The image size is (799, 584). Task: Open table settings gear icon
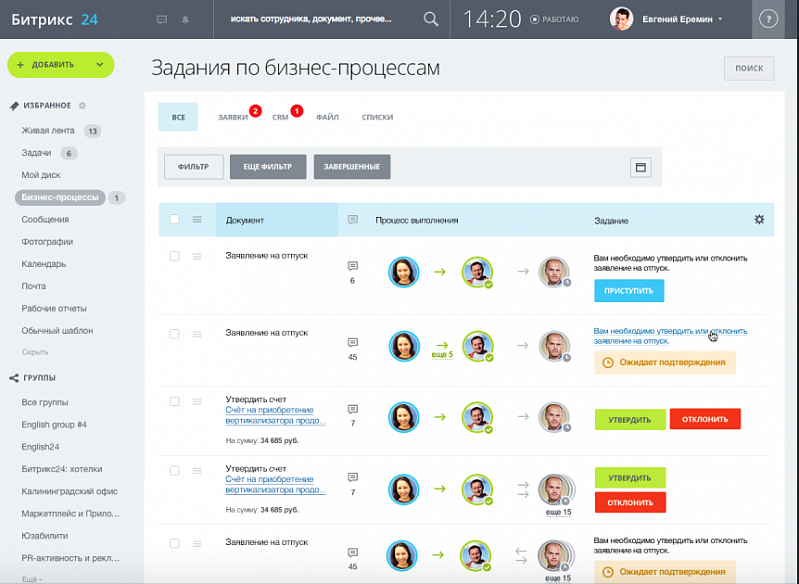(759, 219)
